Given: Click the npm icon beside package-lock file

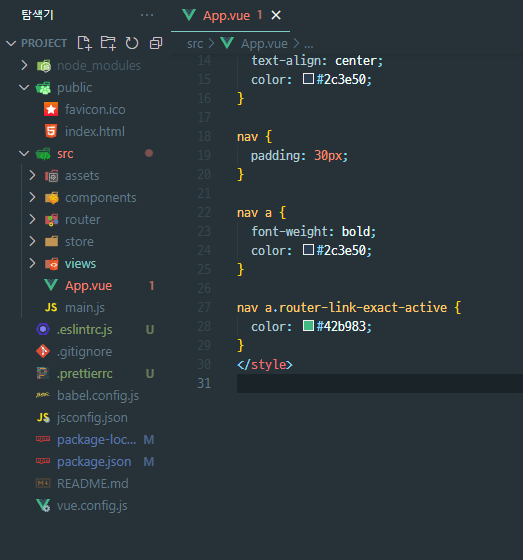Looking at the screenshot, I should [43, 439].
